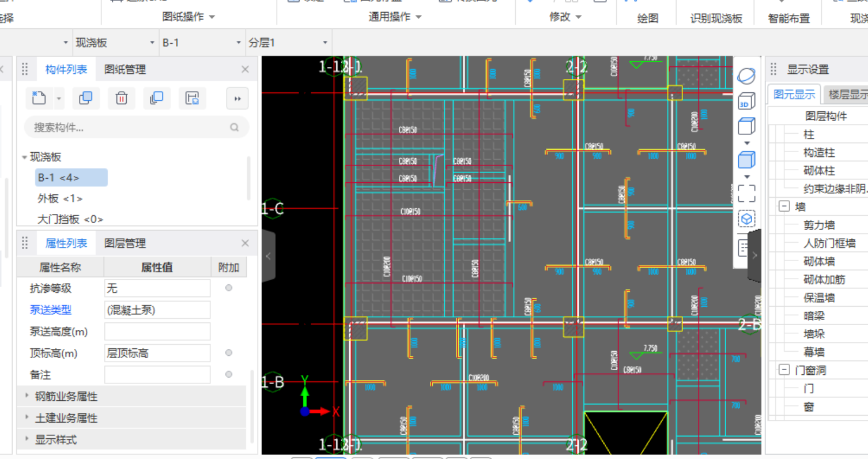Click the 泵送高度(m) value field

pos(157,332)
